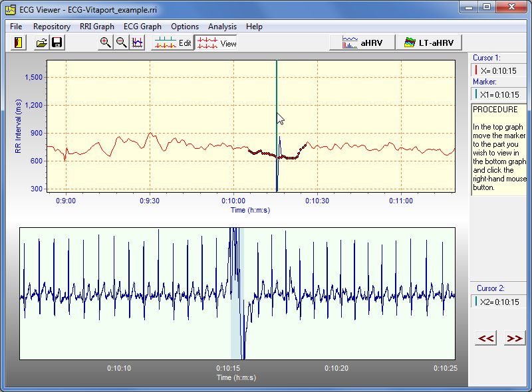The width and height of the screenshot is (532, 392).
Task: Zoom in with the plus magnifier
Action: (x=105, y=43)
